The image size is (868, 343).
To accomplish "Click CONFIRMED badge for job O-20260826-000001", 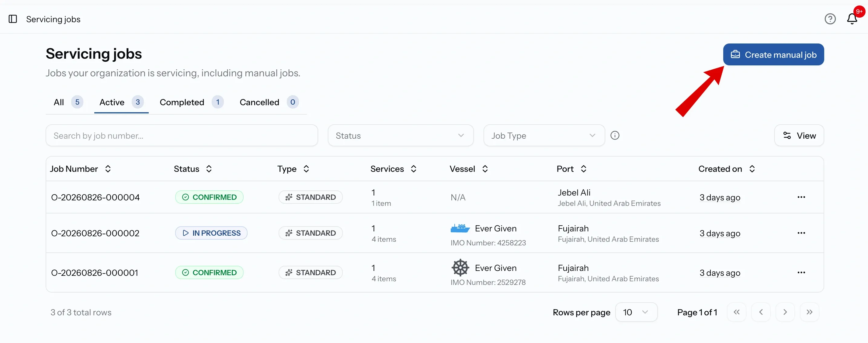I will (209, 272).
